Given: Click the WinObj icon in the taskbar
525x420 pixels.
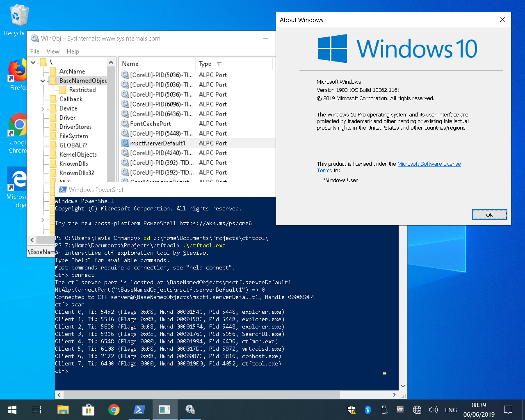Looking at the screenshot, I should (190, 409).
